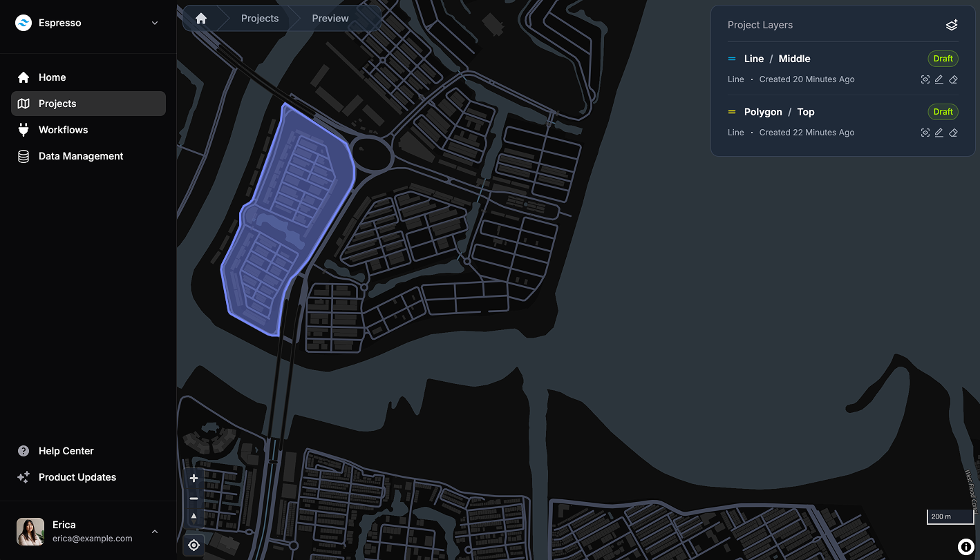980x560 pixels.
Task: Click the Draft badge on Line / Middle
Action: pos(943,59)
